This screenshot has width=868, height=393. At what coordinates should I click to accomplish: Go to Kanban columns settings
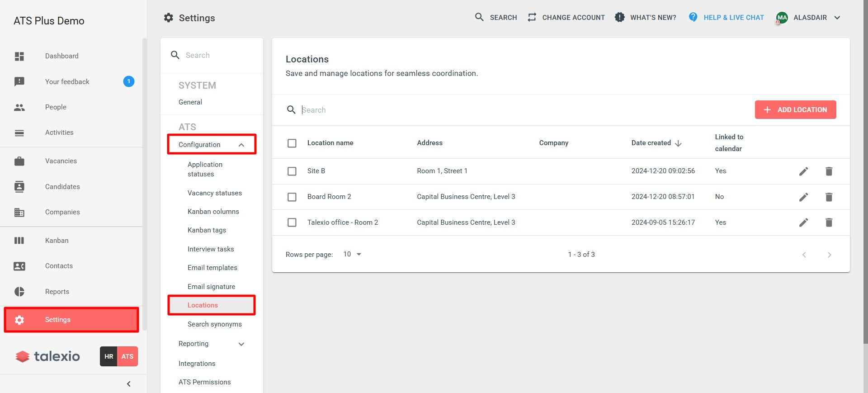(213, 212)
